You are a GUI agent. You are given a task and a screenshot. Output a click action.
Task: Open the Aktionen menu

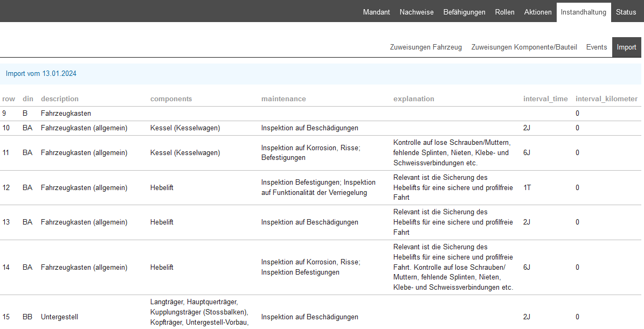point(538,12)
